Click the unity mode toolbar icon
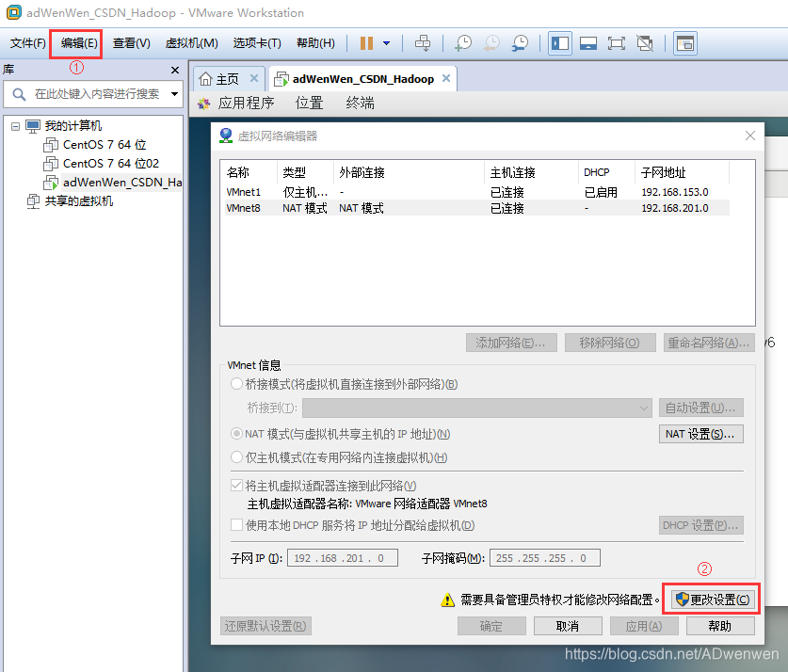Image resolution: width=788 pixels, height=672 pixels. tap(645, 43)
